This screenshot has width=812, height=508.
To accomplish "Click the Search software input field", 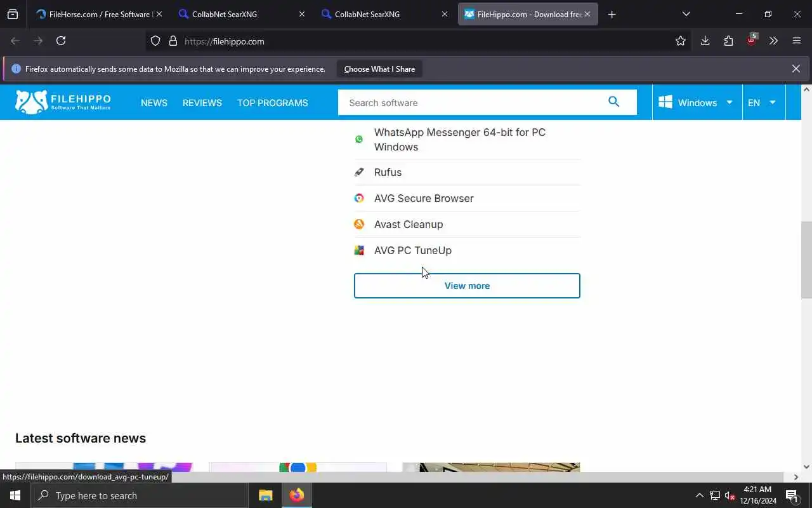I will [469, 102].
